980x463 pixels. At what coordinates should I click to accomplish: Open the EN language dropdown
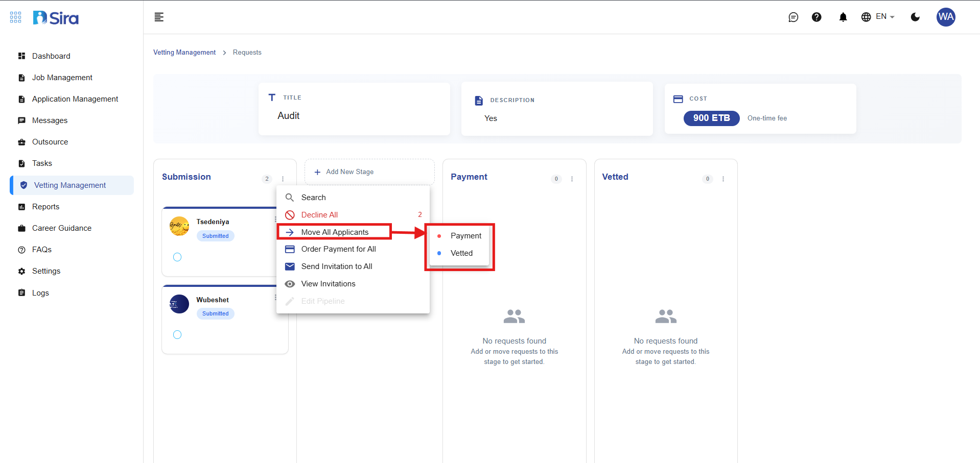pos(878,17)
